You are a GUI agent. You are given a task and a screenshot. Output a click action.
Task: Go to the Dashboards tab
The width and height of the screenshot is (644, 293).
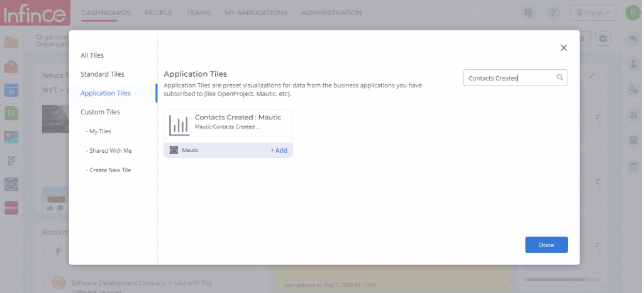point(106,13)
